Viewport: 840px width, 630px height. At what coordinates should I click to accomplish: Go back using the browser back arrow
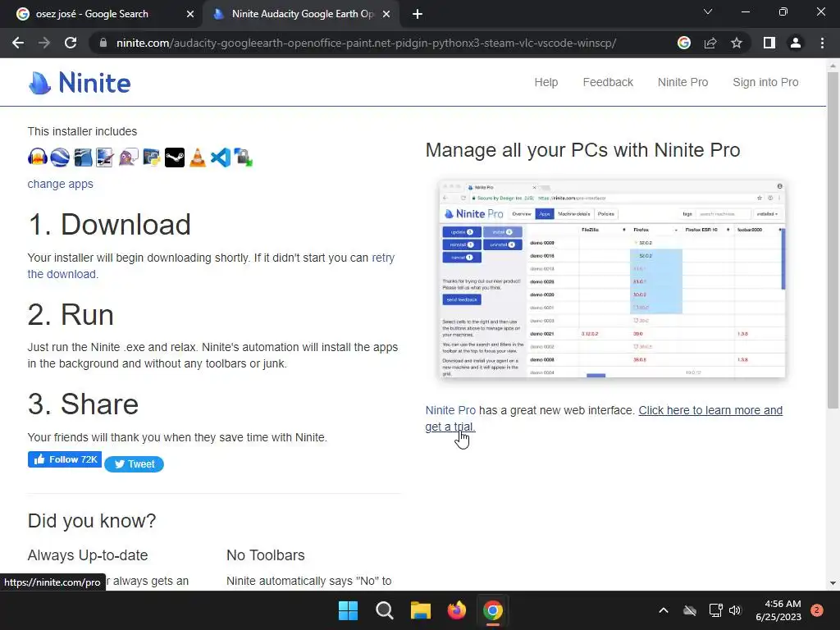click(x=18, y=43)
